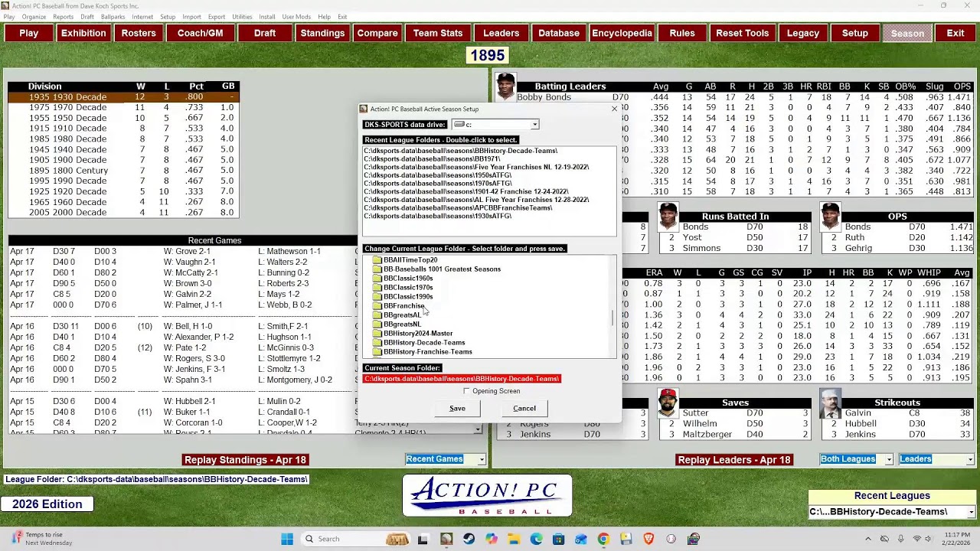Click the floppy disk taskbar icon
This screenshot has width=980, height=551.
click(x=626, y=539)
